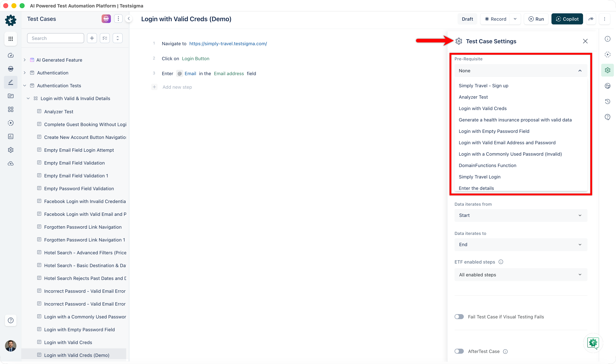
Task: Open the dotted-circle play icon in the left sidebar
Action: click(11, 123)
